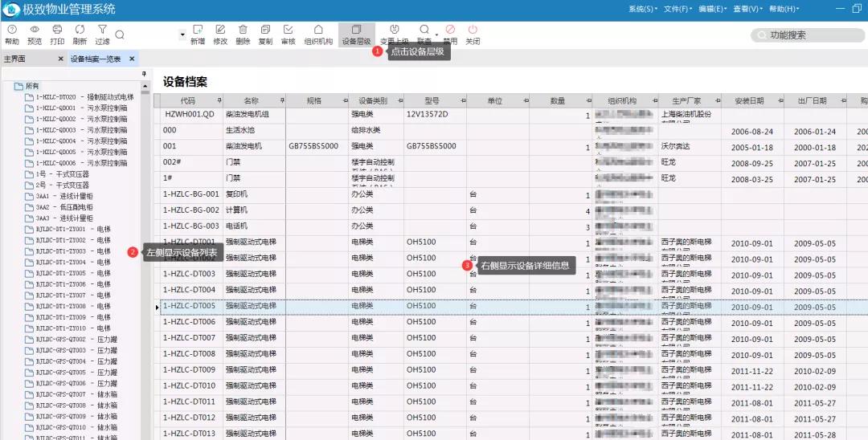This screenshot has width=868, height=440.
Task: Click the tree scrollbar up arrow
Action: tap(145, 86)
